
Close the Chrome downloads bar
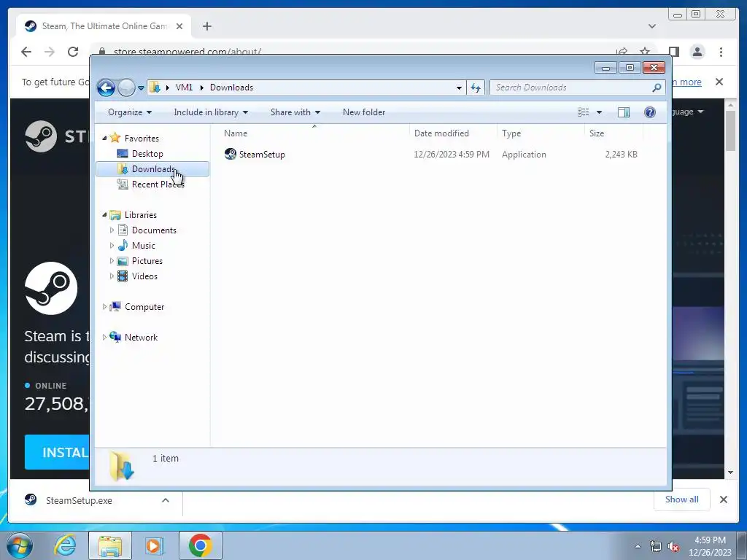click(x=723, y=499)
